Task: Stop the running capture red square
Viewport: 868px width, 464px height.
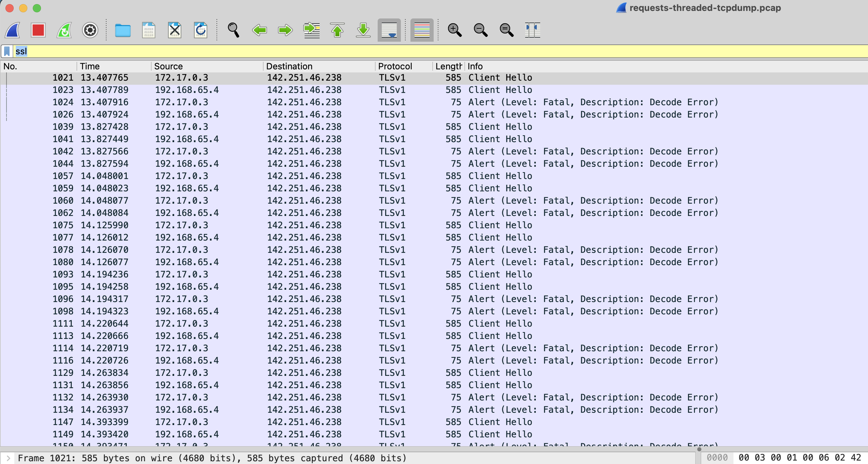Action: point(38,30)
